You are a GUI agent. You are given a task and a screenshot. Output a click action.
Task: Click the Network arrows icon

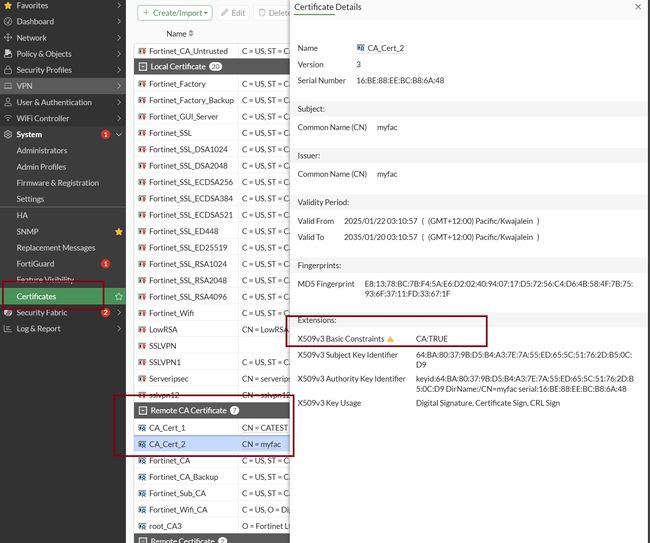(x=8, y=38)
